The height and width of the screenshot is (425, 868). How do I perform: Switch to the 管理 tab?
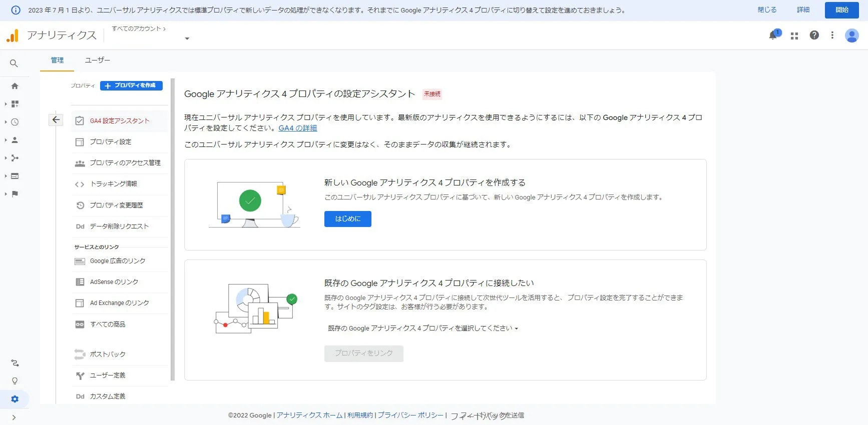57,60
